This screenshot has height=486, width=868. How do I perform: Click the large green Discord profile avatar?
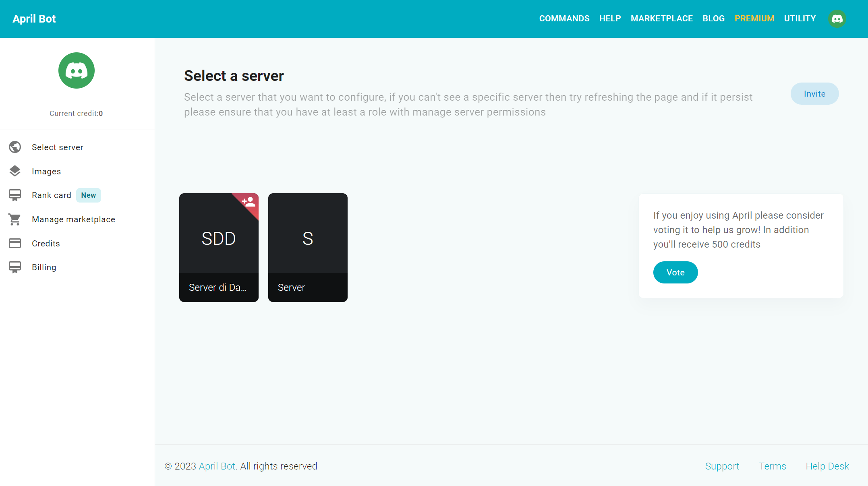click(77, 71)
